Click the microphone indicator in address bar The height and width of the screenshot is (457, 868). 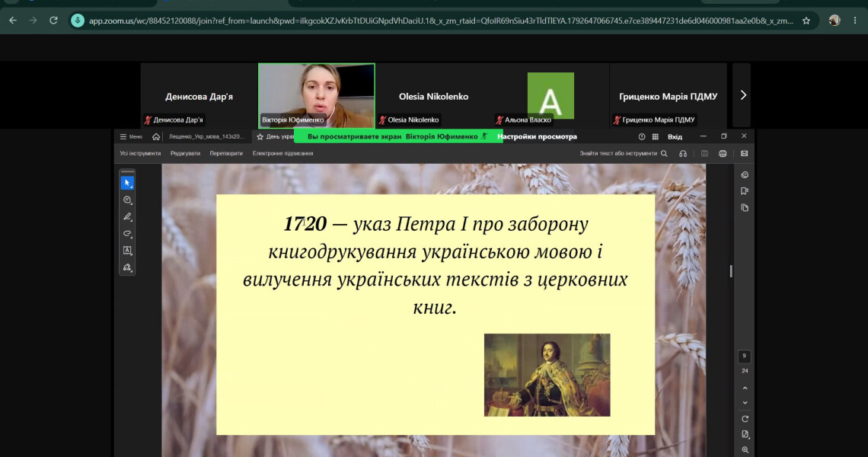78,21
